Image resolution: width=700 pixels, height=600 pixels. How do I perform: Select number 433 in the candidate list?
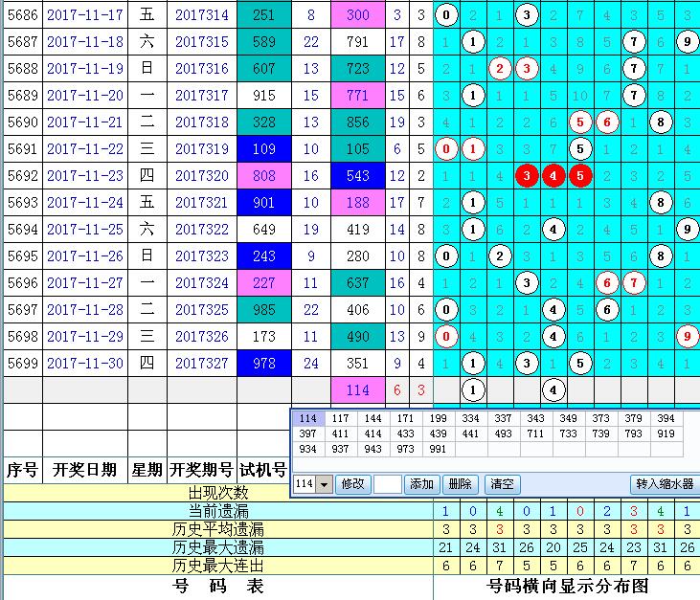tap(406, 433)
